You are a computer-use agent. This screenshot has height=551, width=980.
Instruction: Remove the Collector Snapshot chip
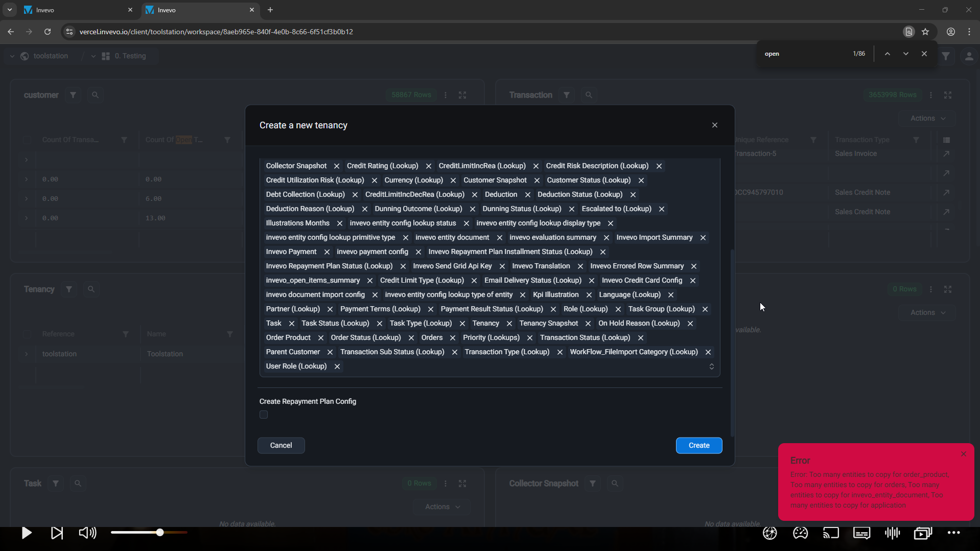click(336, 166)
